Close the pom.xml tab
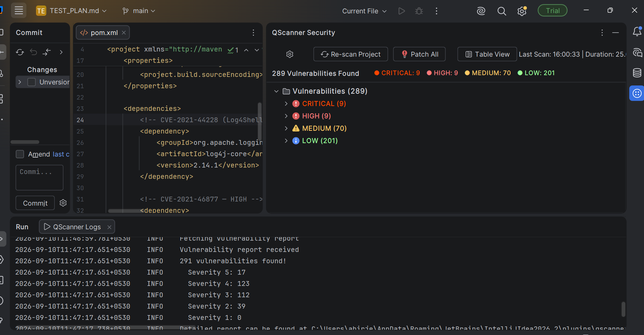 (x=124, y=33)
